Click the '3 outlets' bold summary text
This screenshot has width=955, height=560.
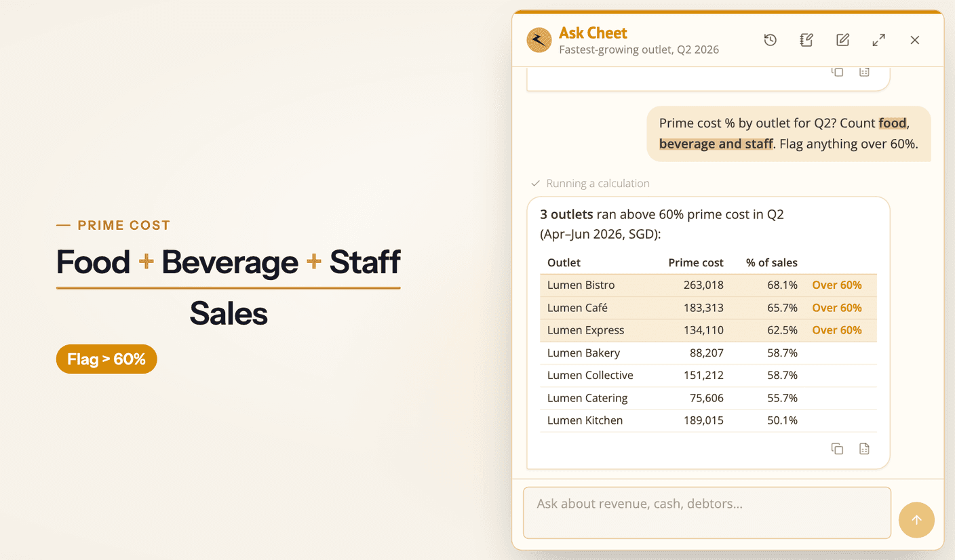[x=566, y=214]
